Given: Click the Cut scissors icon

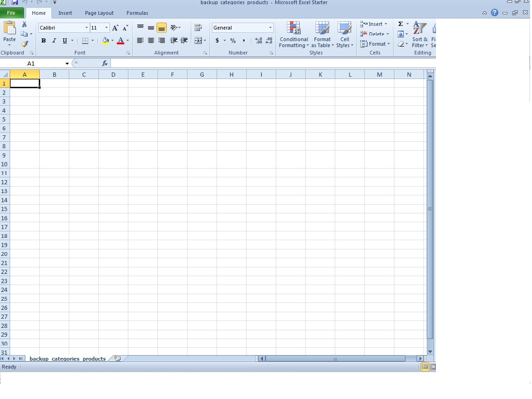Looking at the screenshot, I should point(24,24).
